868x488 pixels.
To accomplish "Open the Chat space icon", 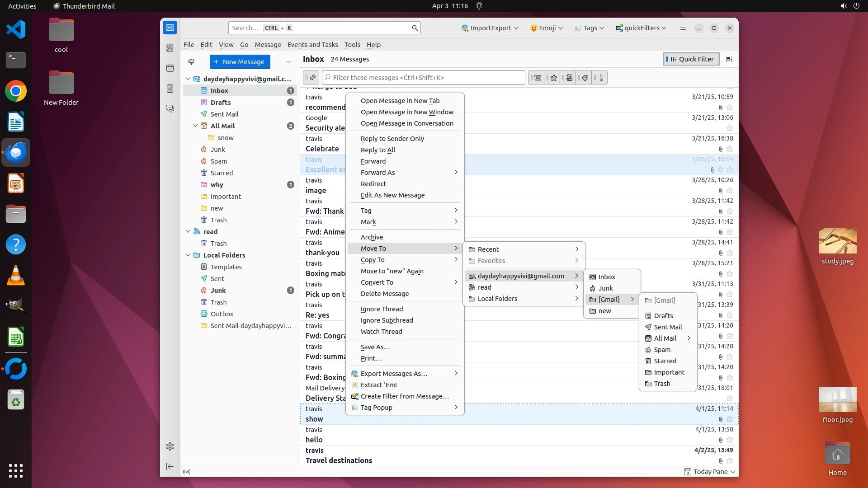I will click(x=170, y=109).
